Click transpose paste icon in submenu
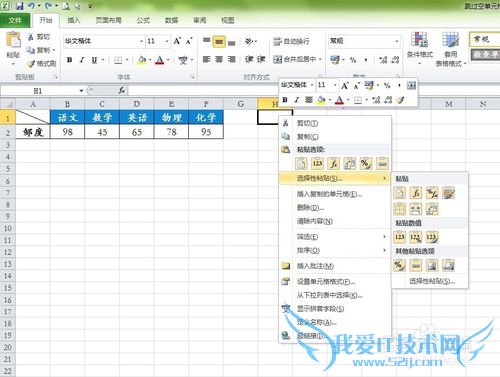Image resolution: width=500 pixels, height=377 pixels. pyautogui.click(x=432, y=209)
